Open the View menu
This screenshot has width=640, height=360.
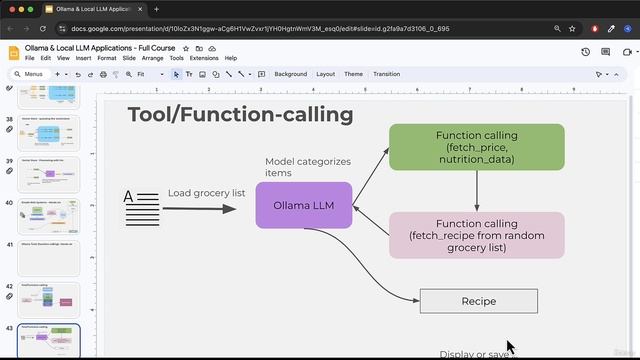[63, 58]
